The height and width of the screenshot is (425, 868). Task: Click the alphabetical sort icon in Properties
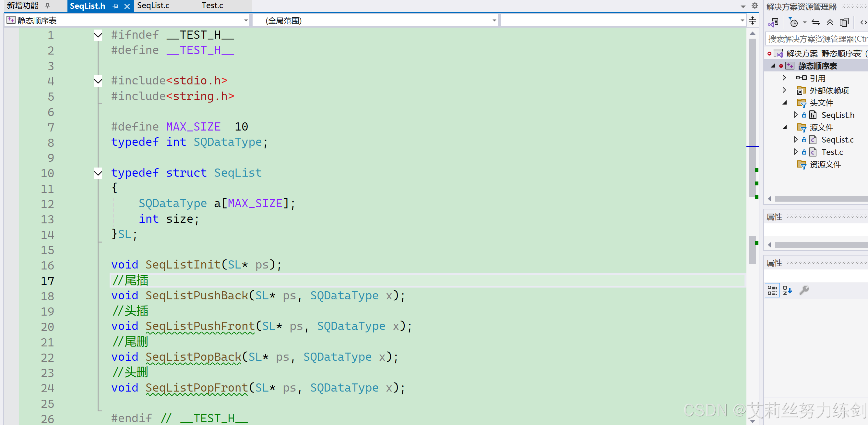(x=787, y=290)
